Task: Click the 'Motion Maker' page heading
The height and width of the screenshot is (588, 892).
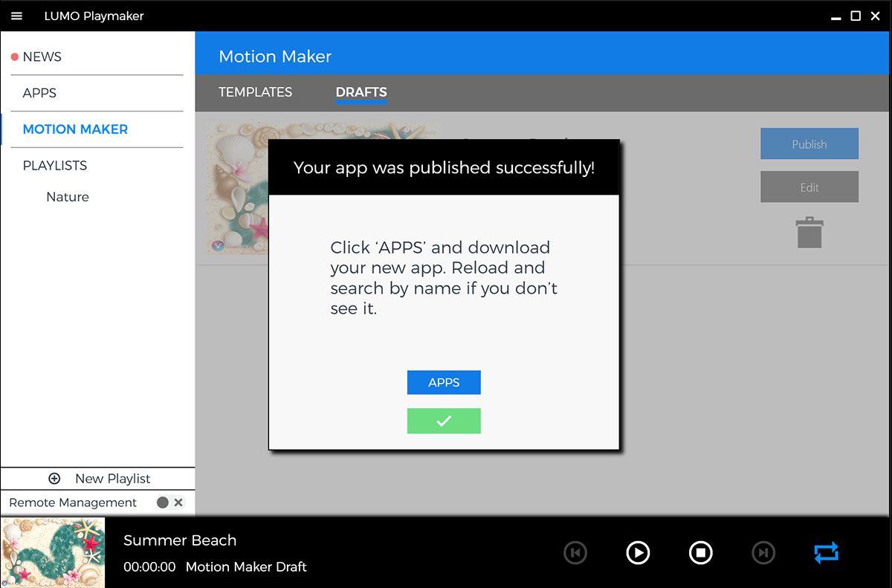Action: pos(275,56)
